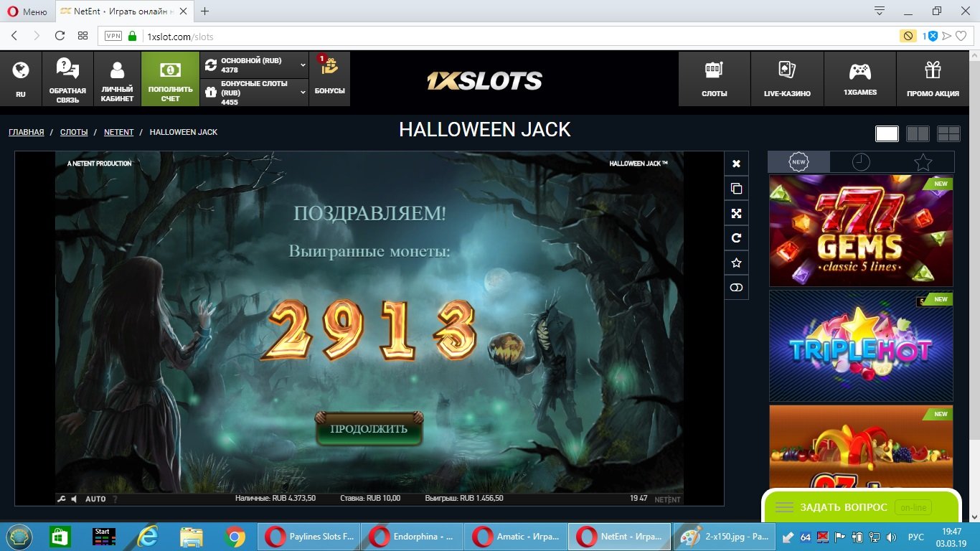Open the 777 Gems game thumbnail

tap(861, 231)
